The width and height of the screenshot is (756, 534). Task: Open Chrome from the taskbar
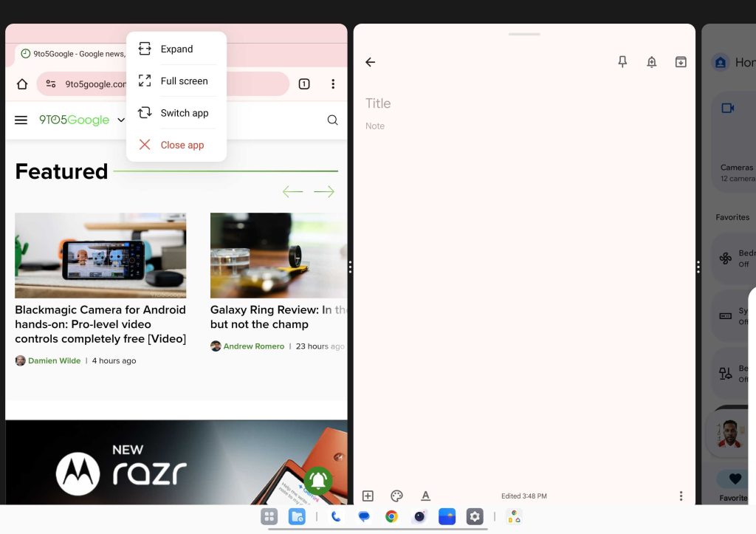tap(391, 517)
